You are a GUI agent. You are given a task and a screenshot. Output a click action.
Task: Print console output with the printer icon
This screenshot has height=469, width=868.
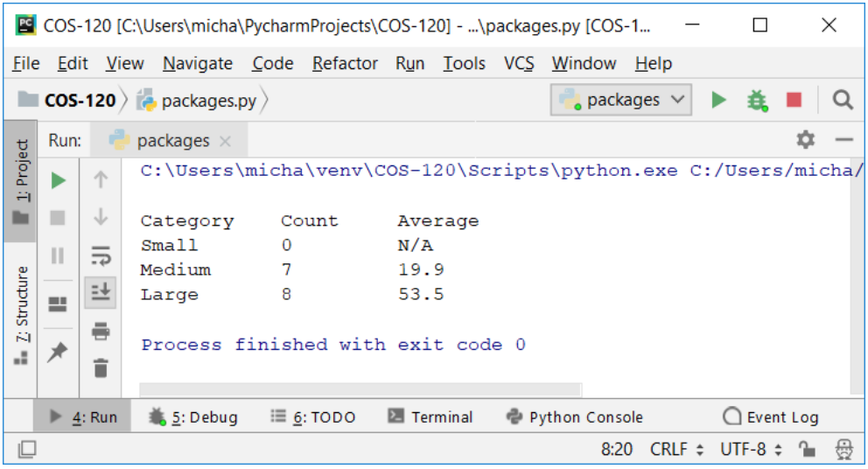tap(101, 331)
